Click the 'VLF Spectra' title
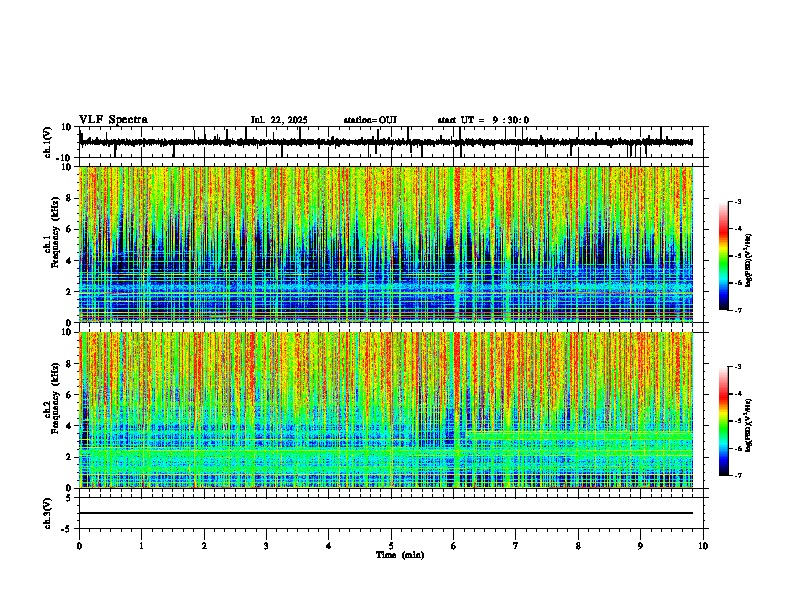Viewport: 792px width, 612px height. point(113,120)
